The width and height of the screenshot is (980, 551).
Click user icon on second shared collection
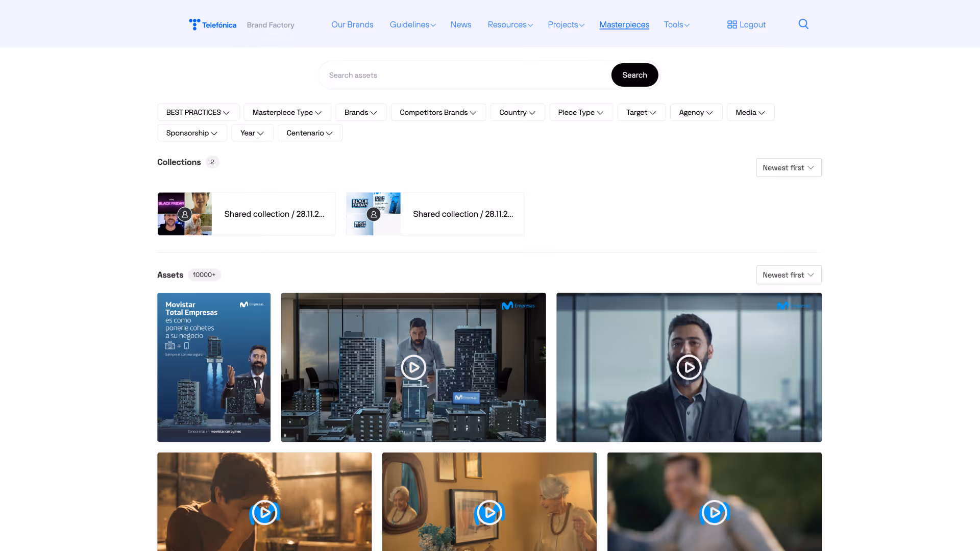click(374, 214)
